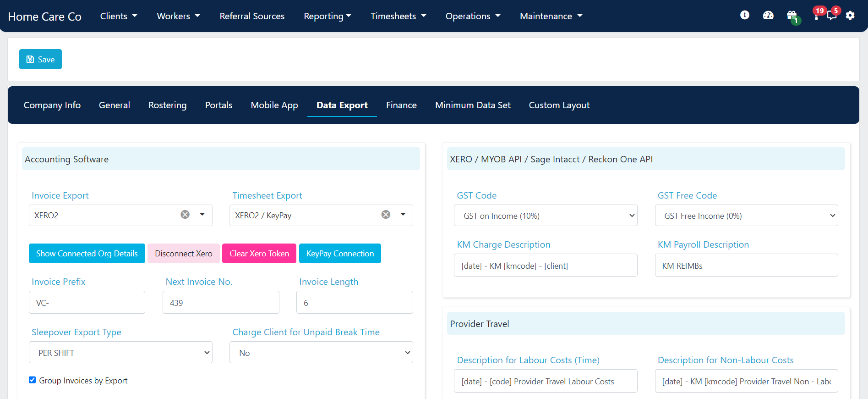Focus the Invoice Prefix field
This screenshot has width=868, height=399.
[x=87, y=302]
